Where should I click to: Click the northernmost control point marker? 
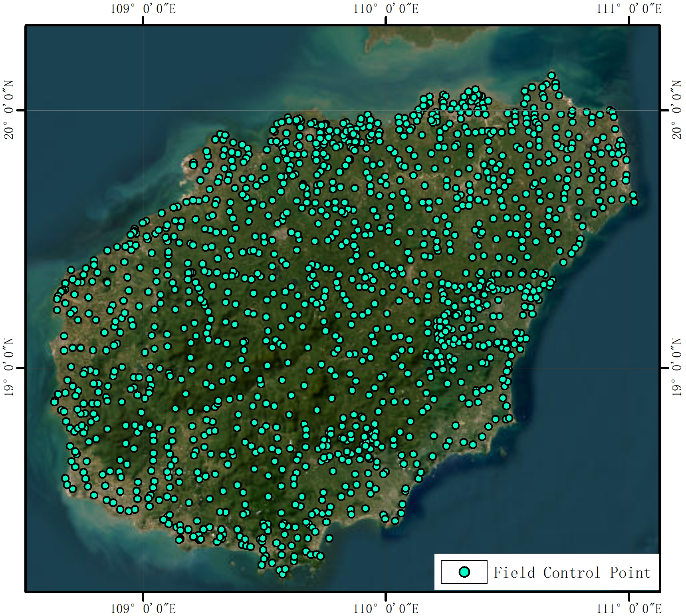(551, 75)
